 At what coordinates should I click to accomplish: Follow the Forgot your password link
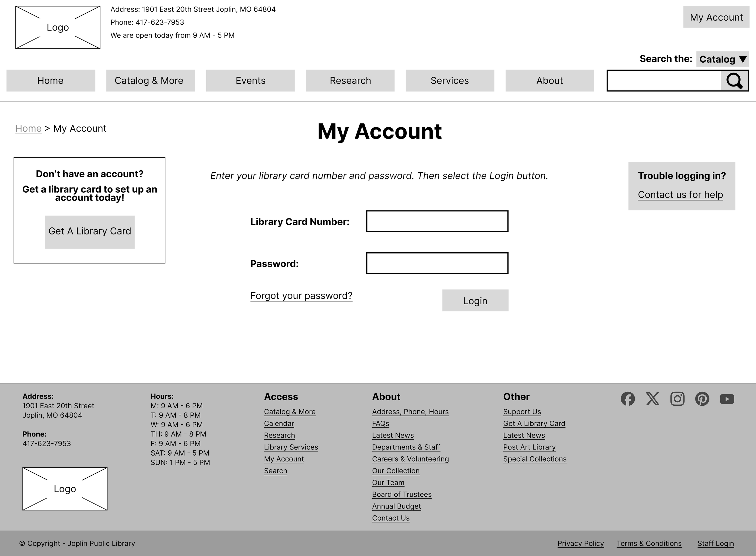click(x=301, y=296)
